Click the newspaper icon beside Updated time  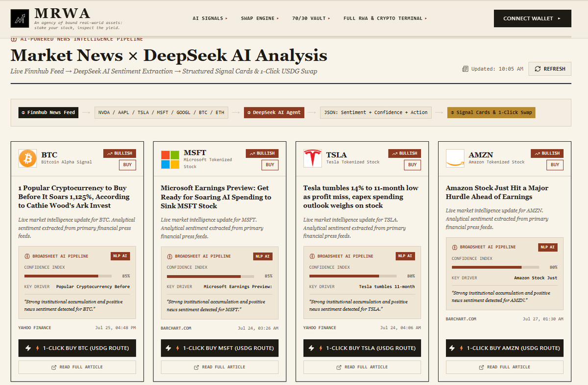coord(465,69)
